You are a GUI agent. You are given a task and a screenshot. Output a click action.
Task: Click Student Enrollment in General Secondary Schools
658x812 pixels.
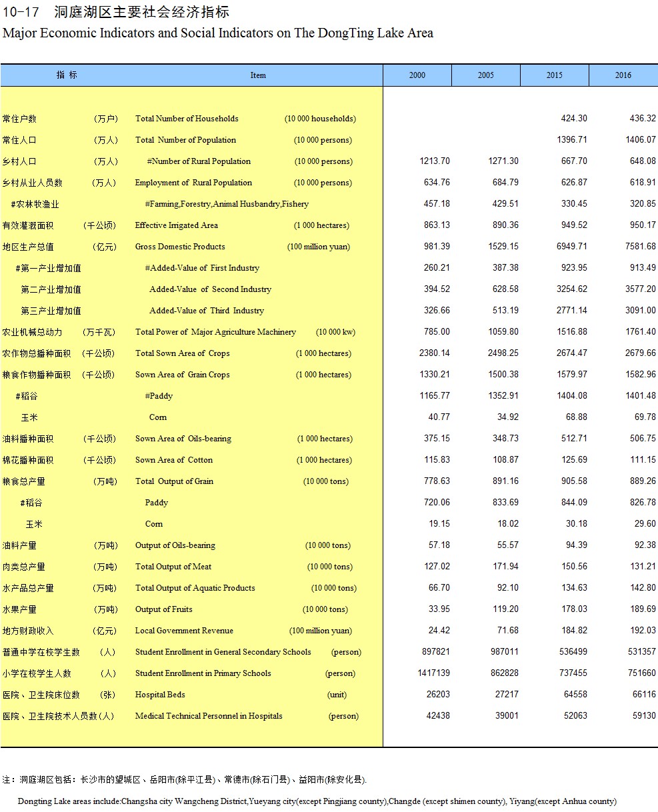(223, 652)
